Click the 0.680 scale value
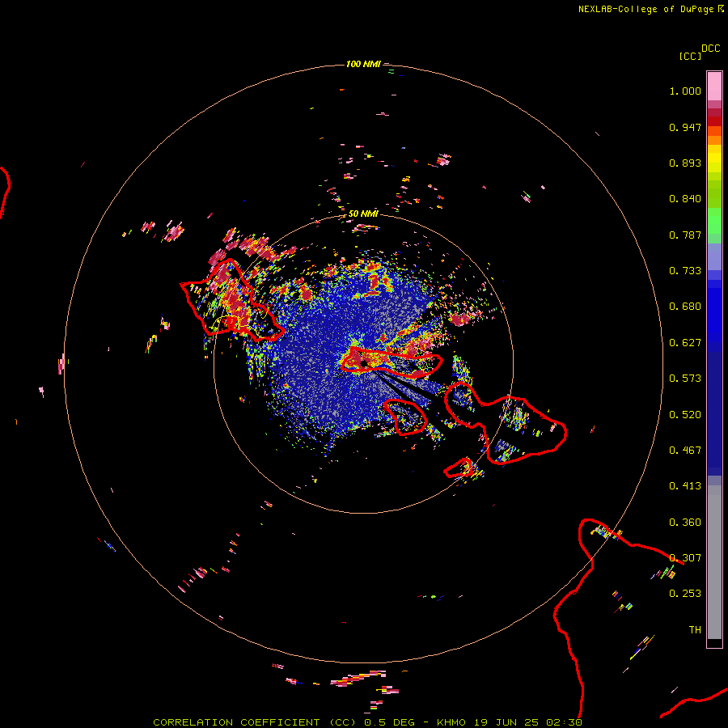Image resolution: width=728 pixels, height=728 pixels. 685,307
